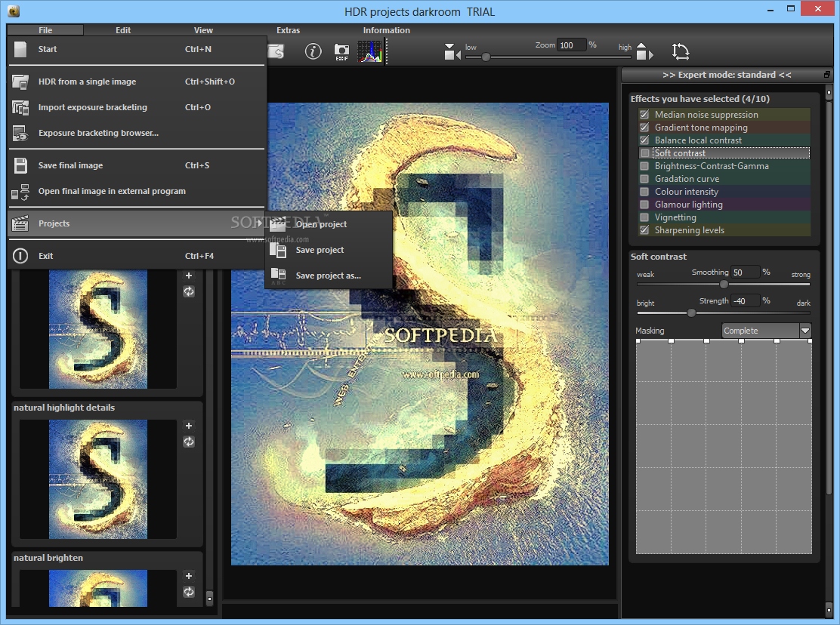
Task: Click Import exposure bracketing icon
Action: click(x=20, y=107)
